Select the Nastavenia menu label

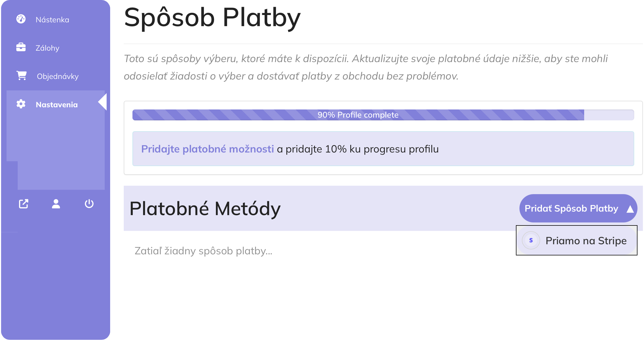tap(57, 105)
